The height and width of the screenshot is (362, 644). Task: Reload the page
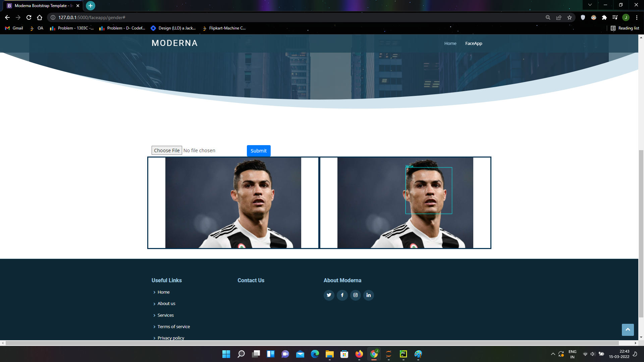[29, 17]
